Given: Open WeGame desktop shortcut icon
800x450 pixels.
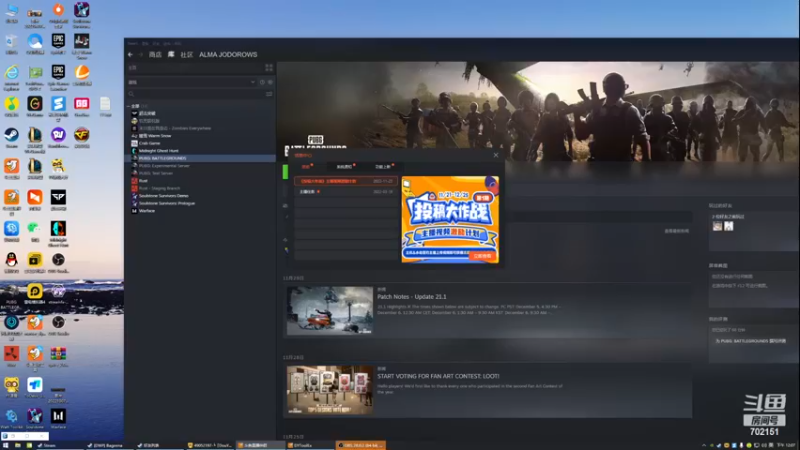Looking at the screenshot, I should [35, 104].
